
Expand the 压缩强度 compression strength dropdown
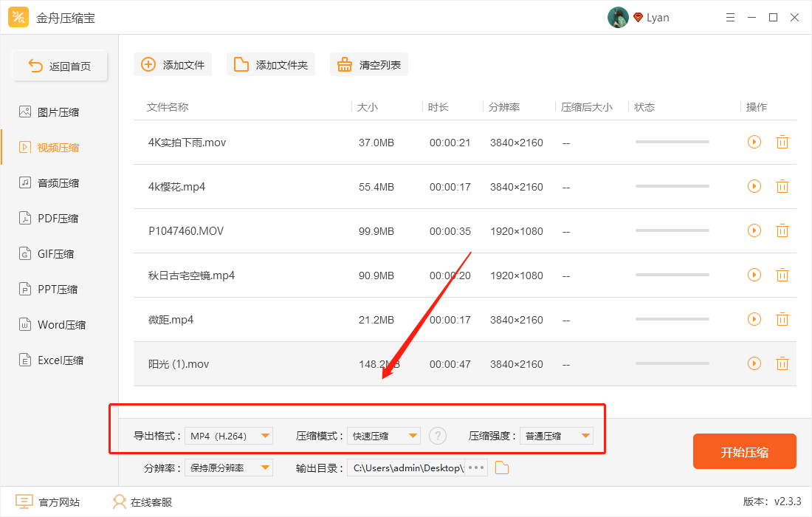(x=556, y=436)
